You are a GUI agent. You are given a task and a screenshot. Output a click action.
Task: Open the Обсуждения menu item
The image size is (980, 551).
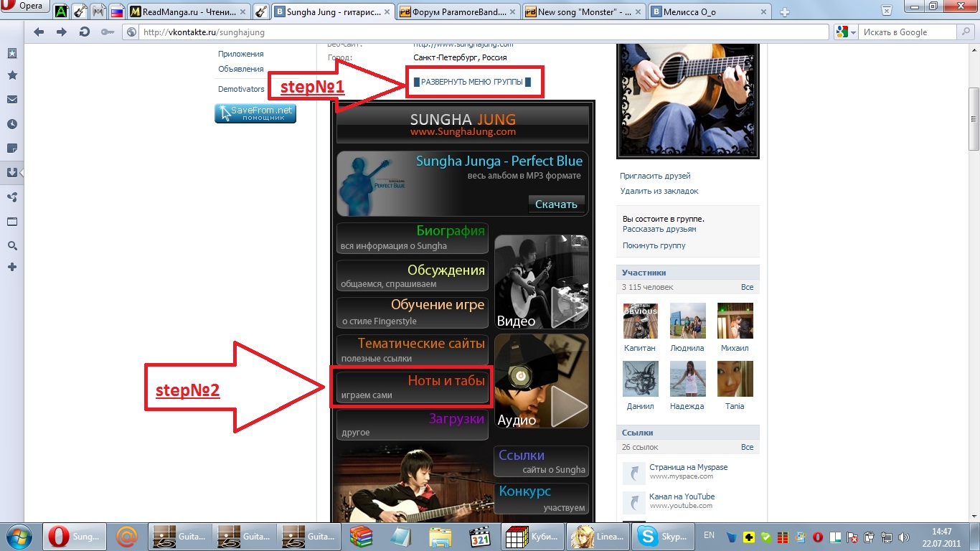[413, 276]
